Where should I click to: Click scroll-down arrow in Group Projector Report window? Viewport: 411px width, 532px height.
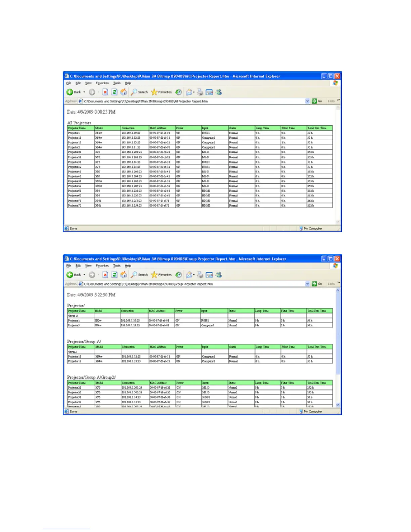[x=338, y=405]
